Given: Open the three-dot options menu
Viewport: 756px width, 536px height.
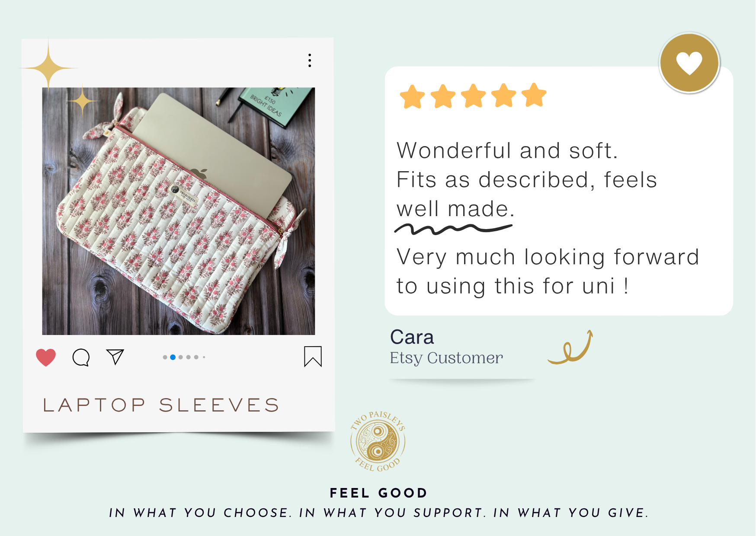Looking at the screenshot, I should [x=310, y=61].
